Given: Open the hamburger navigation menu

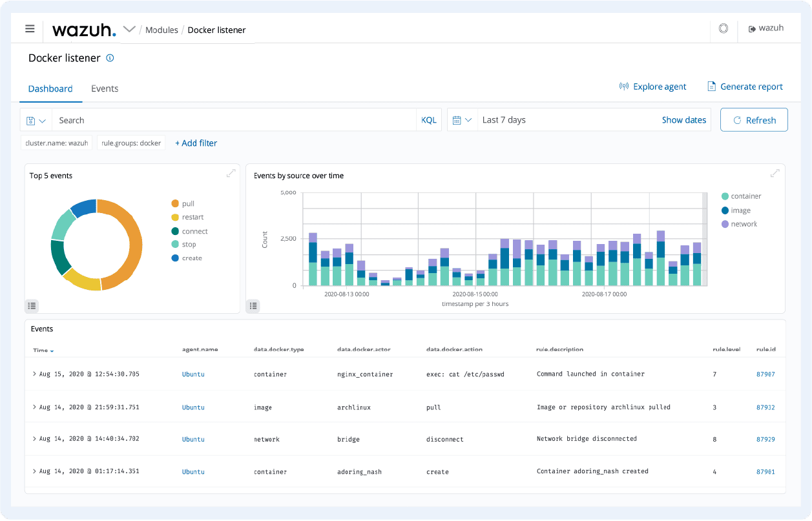Looking at the screenshot, I should pos(30,29).
